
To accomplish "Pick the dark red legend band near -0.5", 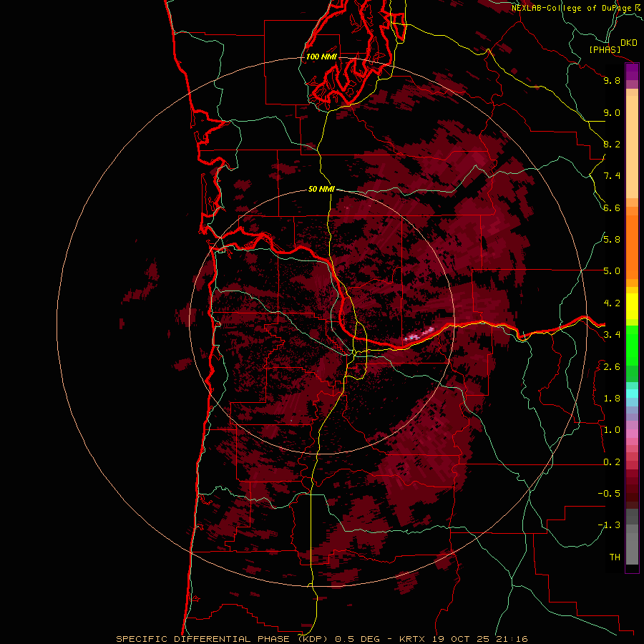I will (x=632, y=493).
